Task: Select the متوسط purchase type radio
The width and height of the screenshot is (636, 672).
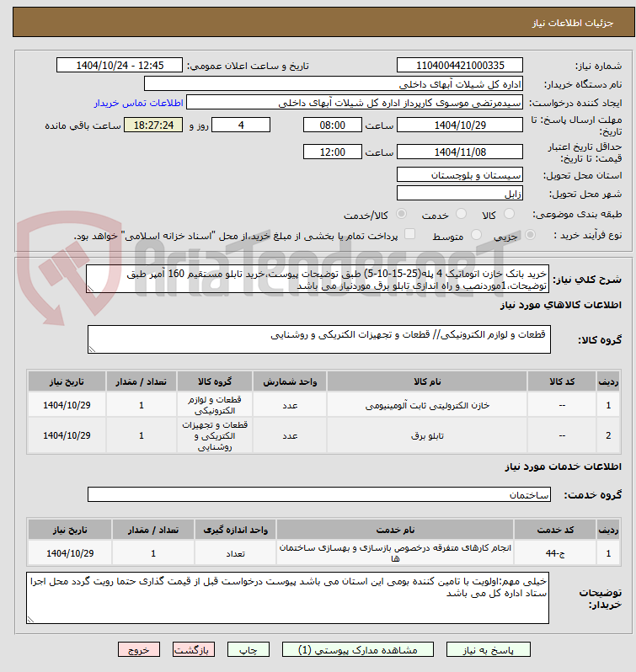Action: pos(476,234)
